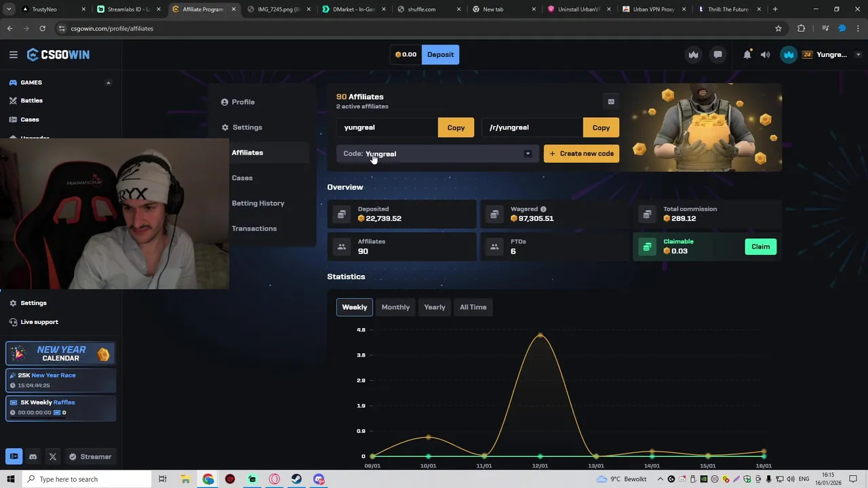Mute site sound via speaker icon
The image size is (868, 488).
[765, 55]
